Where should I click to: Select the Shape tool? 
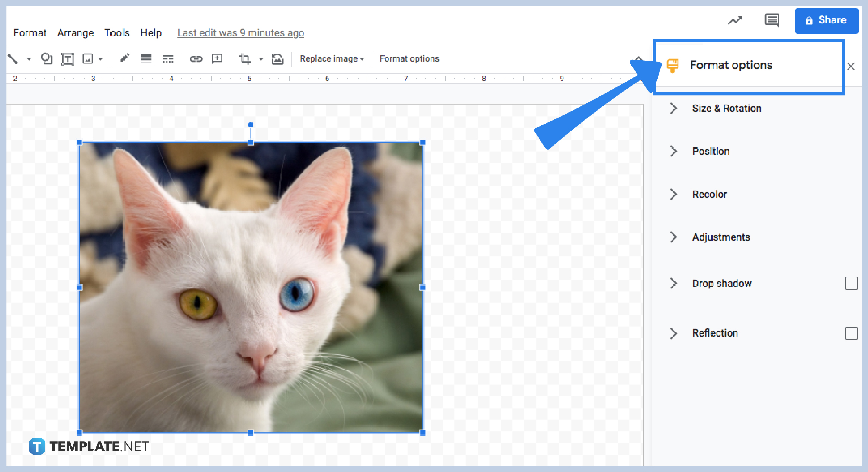[x=46, y=58]
